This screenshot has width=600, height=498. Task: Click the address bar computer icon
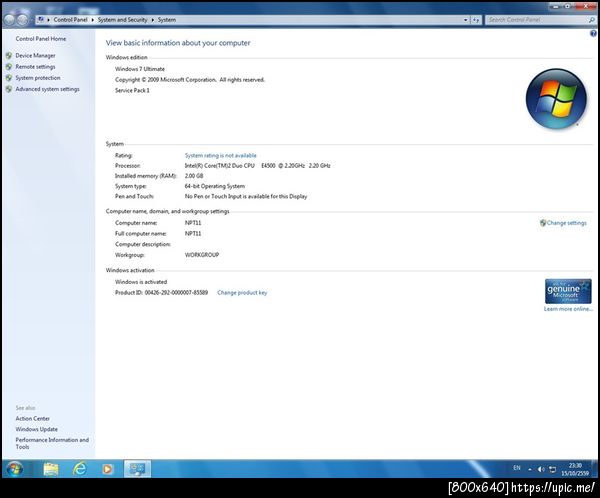tap(41, 19)
